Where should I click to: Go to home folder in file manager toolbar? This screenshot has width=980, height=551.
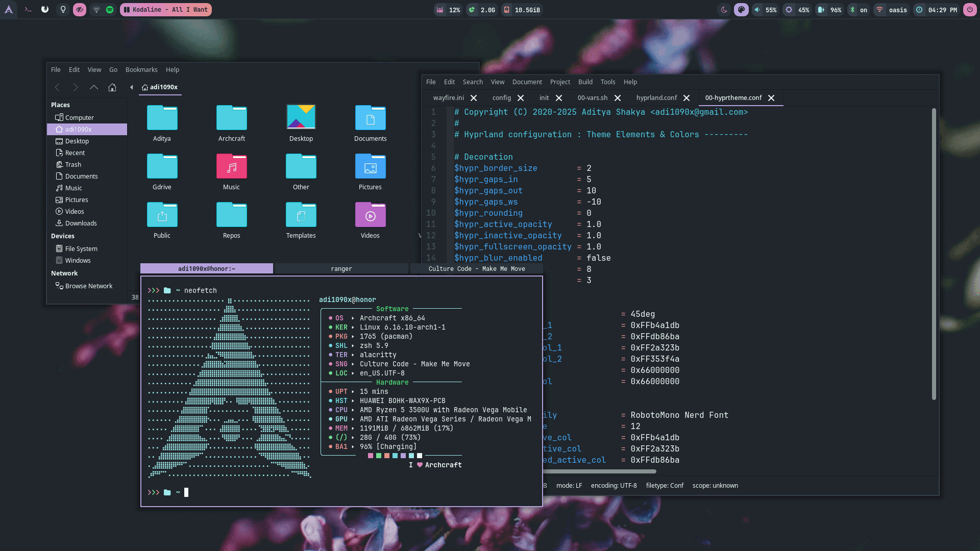[112, 87]
